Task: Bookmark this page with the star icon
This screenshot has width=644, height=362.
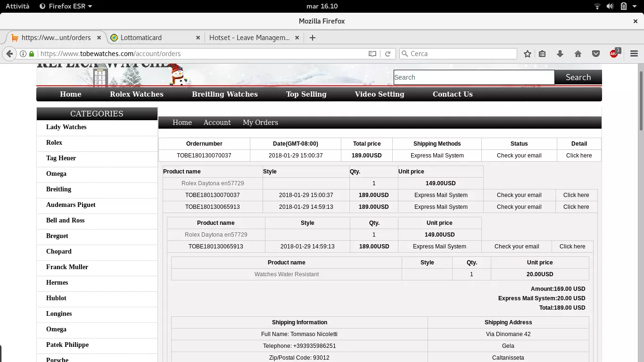Action: (528, 54)
